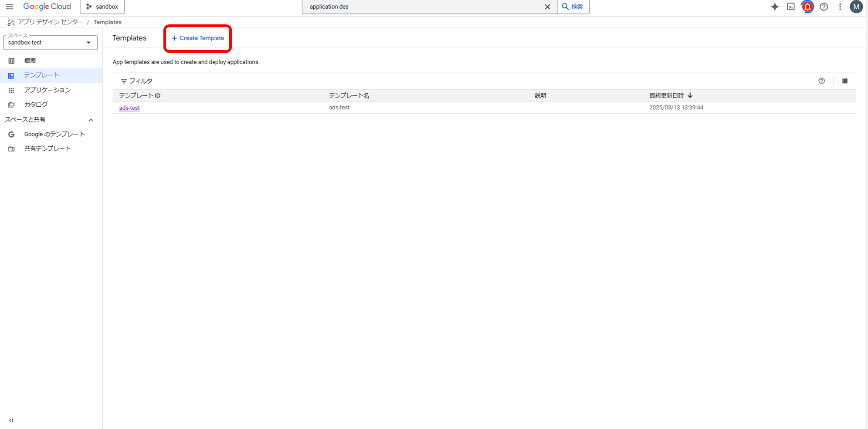Image resolution: width=868 pixels, height=429 pixels.
Task: Click the App templates description text
Action: [x=186, y=62]
